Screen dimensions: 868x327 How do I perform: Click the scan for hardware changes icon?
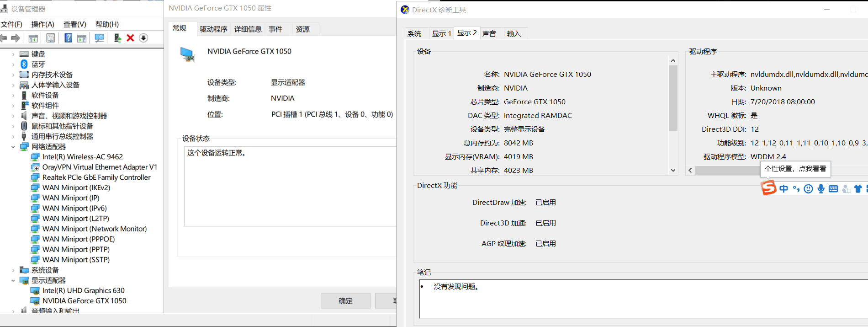tap(100, 38)
